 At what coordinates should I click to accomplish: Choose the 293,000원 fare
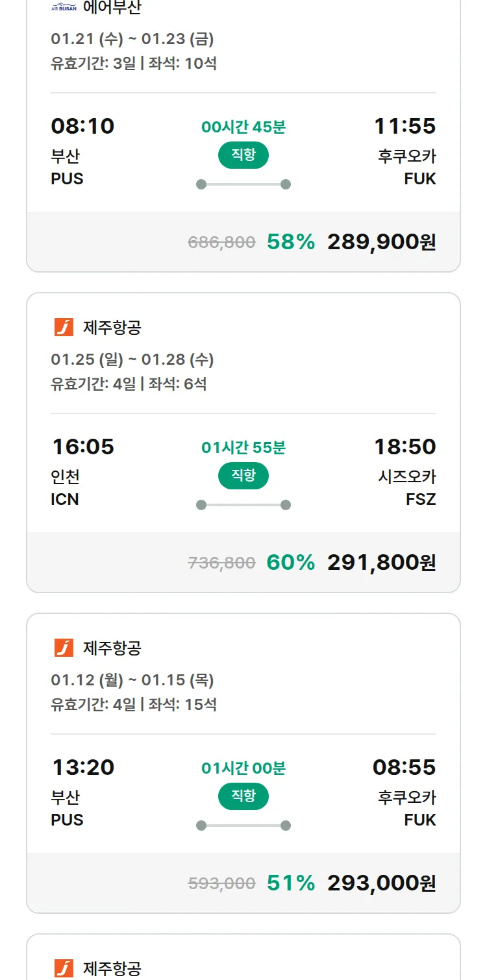(x=381, y=883)
